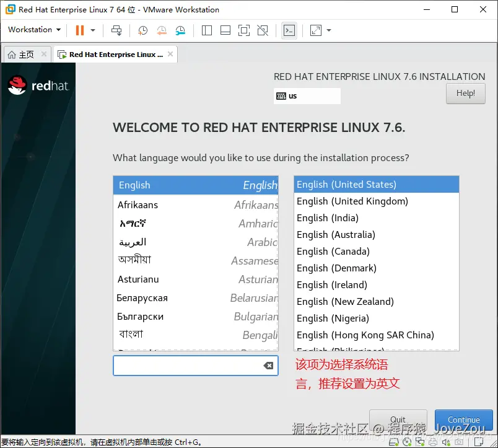Click the Help! button
Screen dimensions: 498x448
click(465, 93)
